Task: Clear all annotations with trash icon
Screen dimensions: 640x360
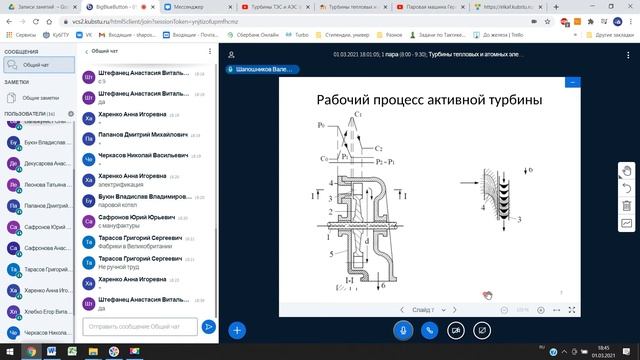Action: 627,206
